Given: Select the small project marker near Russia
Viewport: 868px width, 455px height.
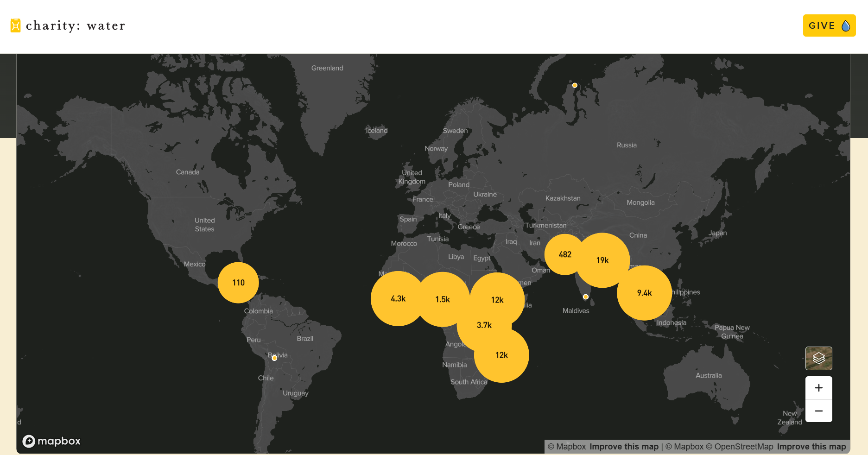Looking at the screenshot, I should click(x=574, y=85).
